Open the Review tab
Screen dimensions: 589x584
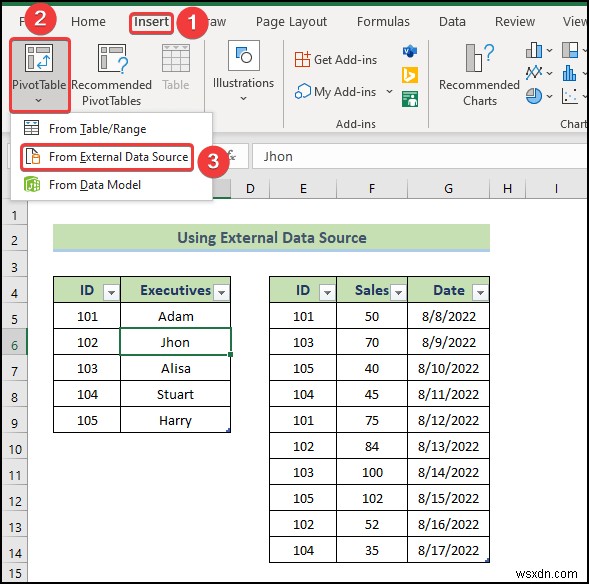(515, 22)
